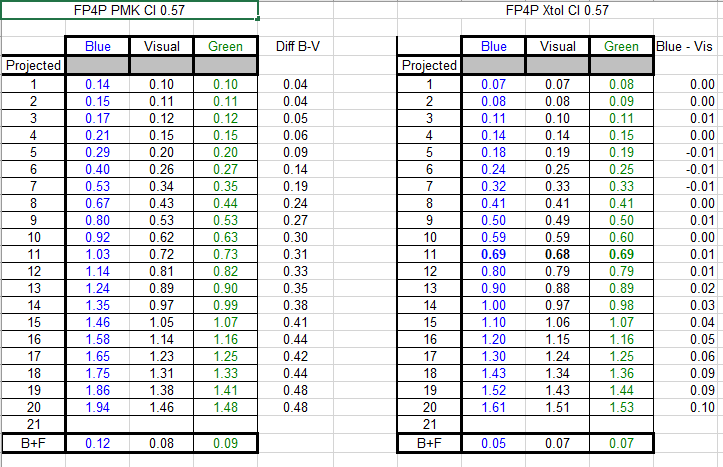Select PMK Visual value 1.46 in row 20

161,406
